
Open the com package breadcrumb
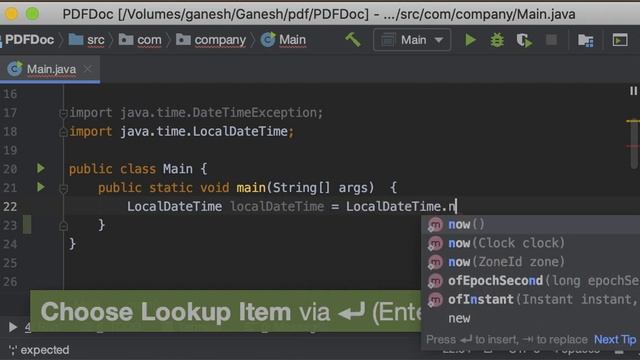coord(140,40)
